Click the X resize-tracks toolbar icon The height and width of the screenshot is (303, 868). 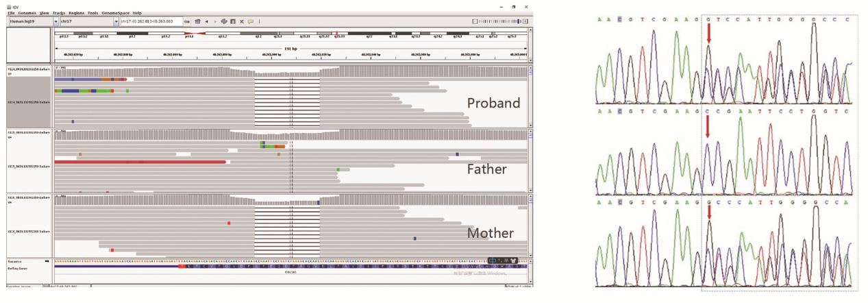click(242, 21)
